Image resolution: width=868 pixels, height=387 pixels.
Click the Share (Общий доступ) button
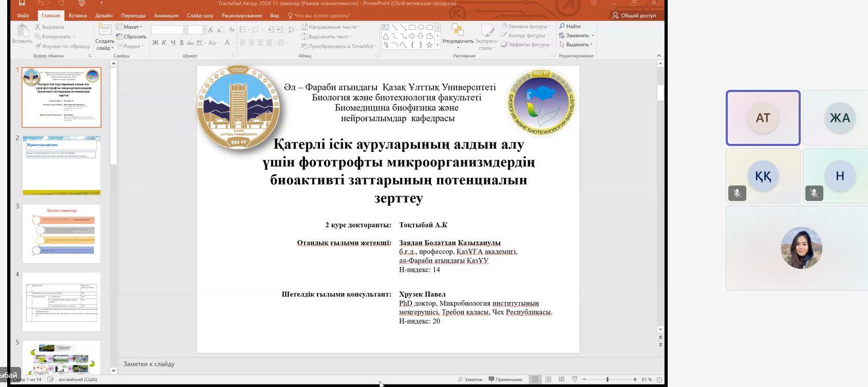click(x=634, y=15)
